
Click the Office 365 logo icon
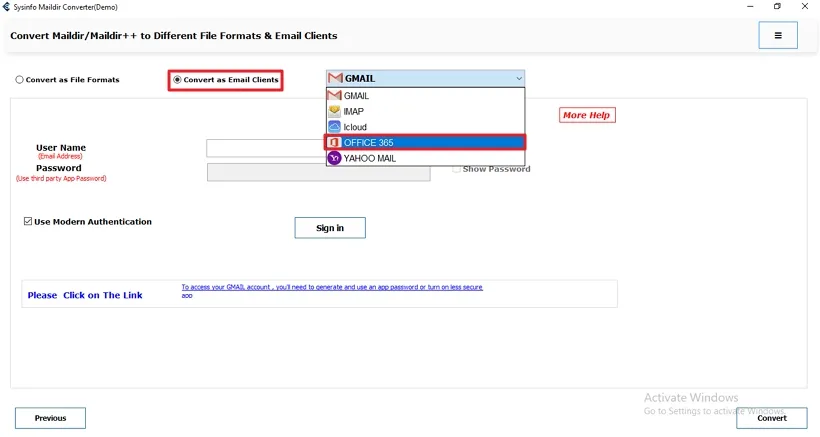point(334,142)
